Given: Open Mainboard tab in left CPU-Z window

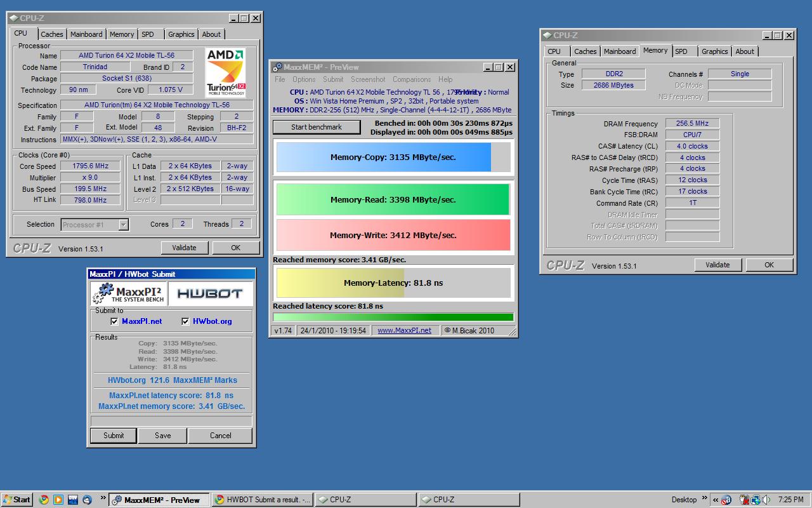Looking at the screenshot, I should click(86, 34).
